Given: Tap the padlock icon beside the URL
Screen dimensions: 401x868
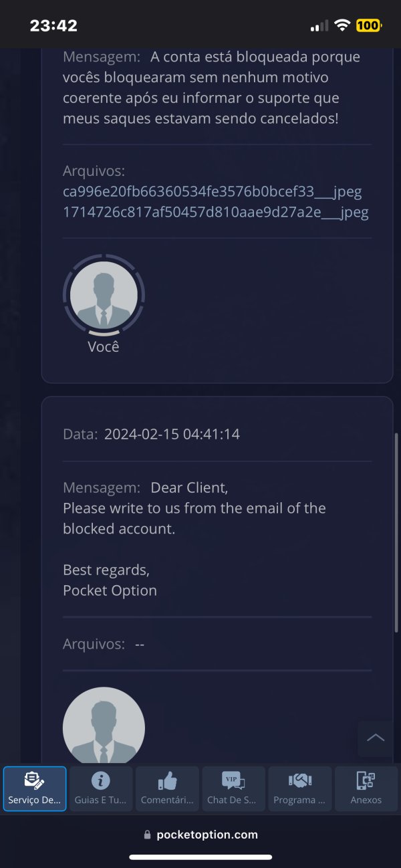Looking at the screenshot, I should [147, 835].
